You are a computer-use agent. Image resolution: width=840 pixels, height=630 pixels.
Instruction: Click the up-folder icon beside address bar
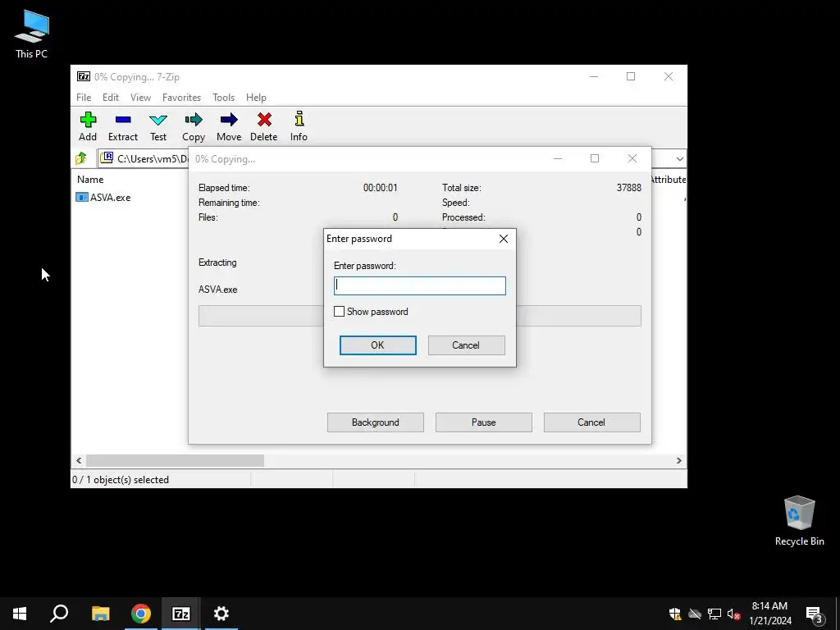click(81, 158)
